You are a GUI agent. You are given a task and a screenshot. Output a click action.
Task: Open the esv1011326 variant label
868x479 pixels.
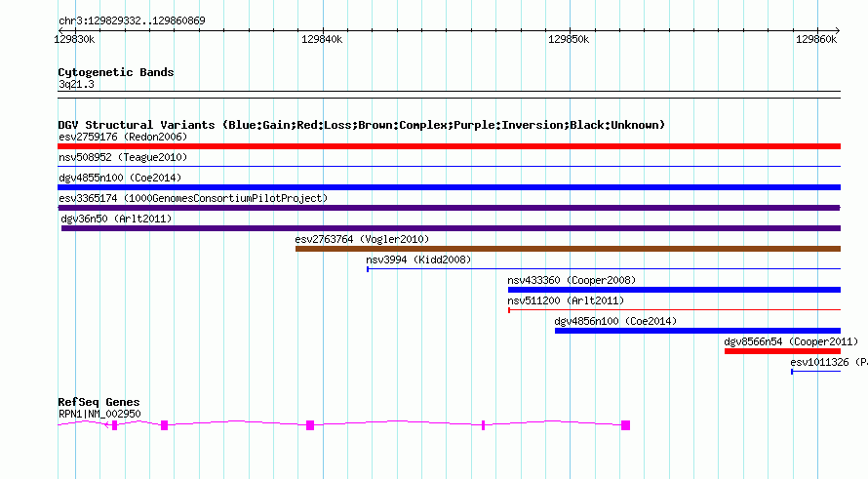pyautogui.click(x=829, y=362)
